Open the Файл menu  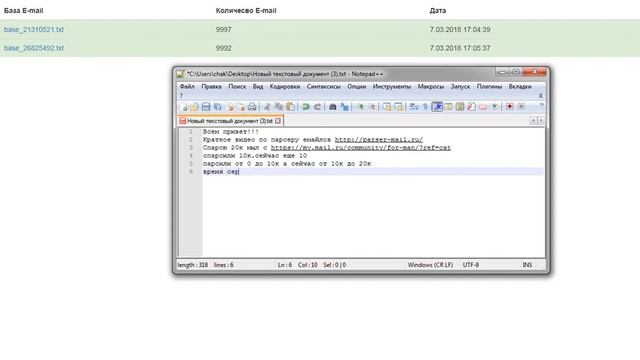pyautogui.click(x=187, y=87)
